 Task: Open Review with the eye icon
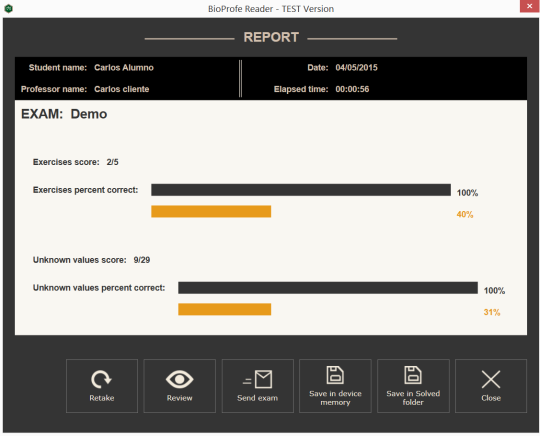pos(179,386)
